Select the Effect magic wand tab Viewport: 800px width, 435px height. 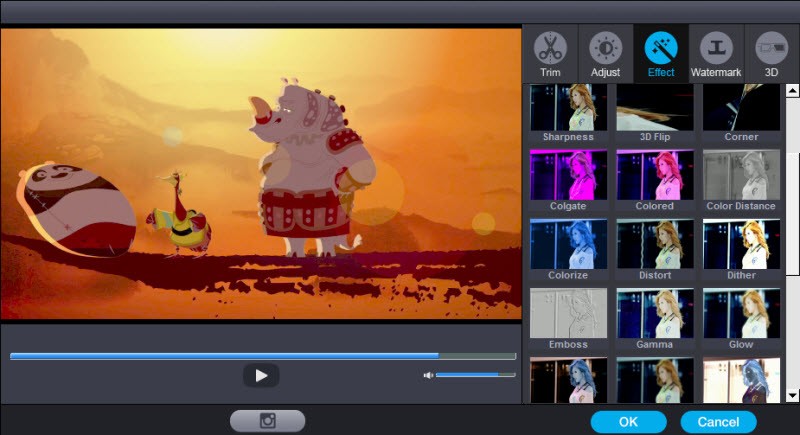pyautogui.click(x=661, y=54)
